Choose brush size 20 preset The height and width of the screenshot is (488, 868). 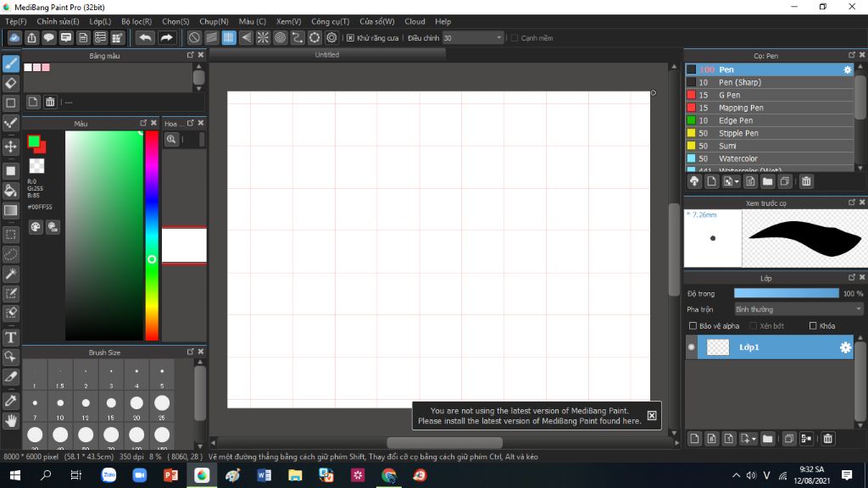136,408
